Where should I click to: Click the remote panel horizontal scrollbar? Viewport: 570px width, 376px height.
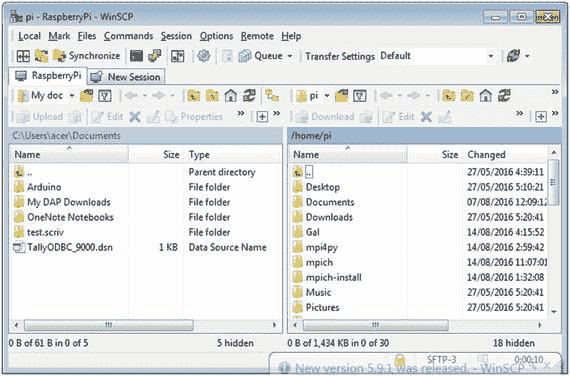(x=375, y=325)
